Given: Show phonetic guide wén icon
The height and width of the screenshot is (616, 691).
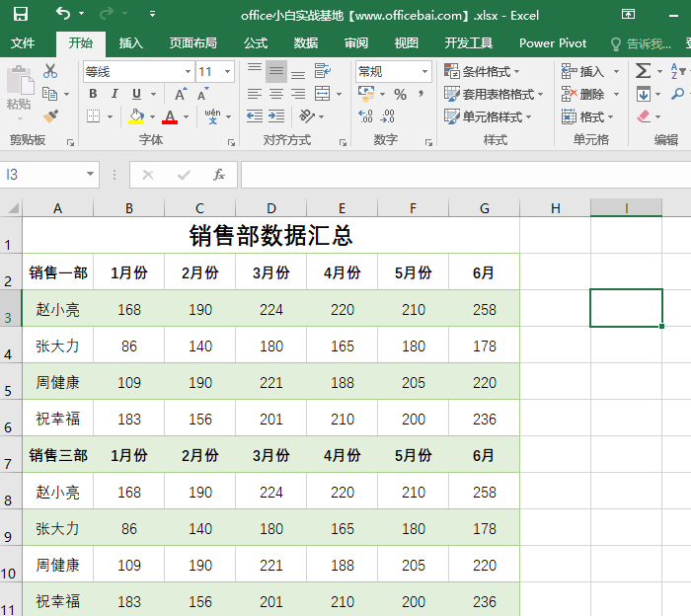Looking at the screenshot, I should coord(213,116).
